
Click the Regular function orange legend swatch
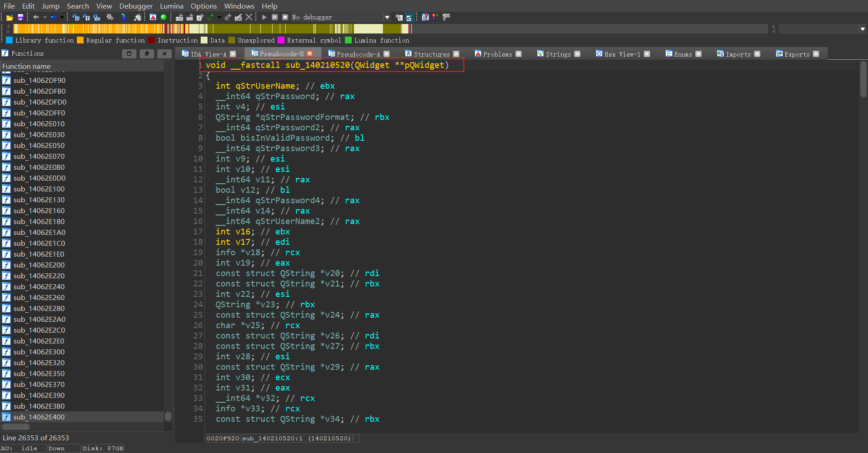click(x=80, y=40)
